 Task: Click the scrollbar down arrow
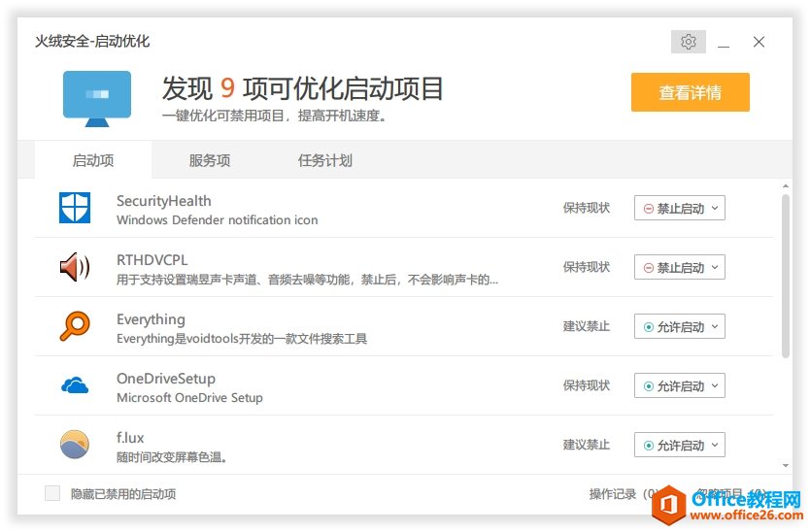pyautogui.click(x=785, y=465)
